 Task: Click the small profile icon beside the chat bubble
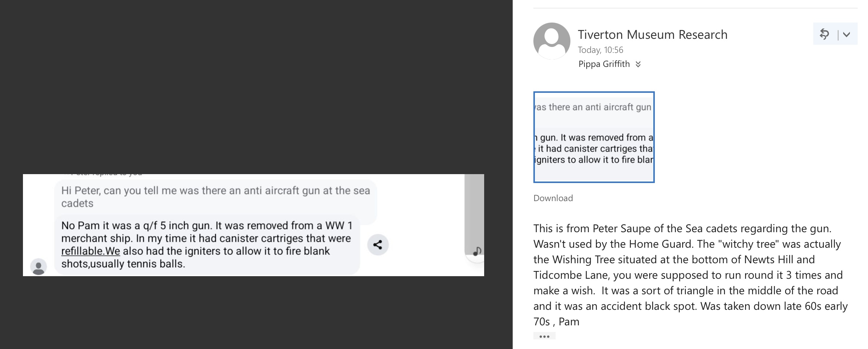point(38,267)
